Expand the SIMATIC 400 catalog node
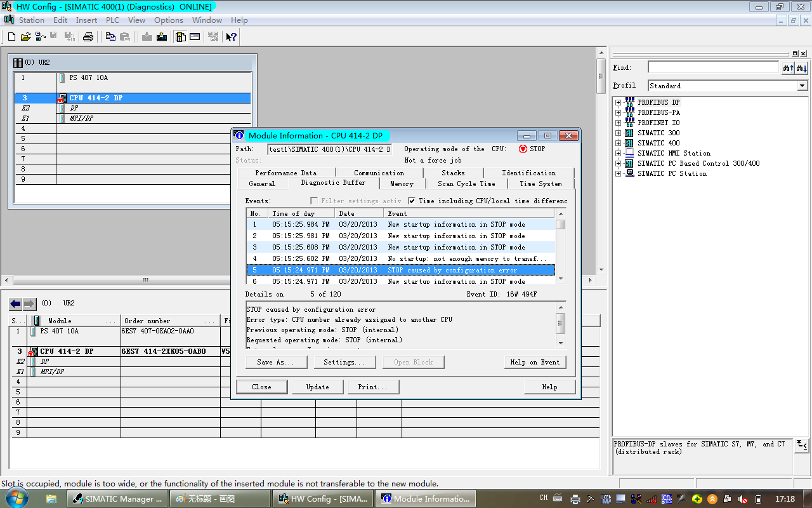 pyautogui.click(x=618, y=143)
